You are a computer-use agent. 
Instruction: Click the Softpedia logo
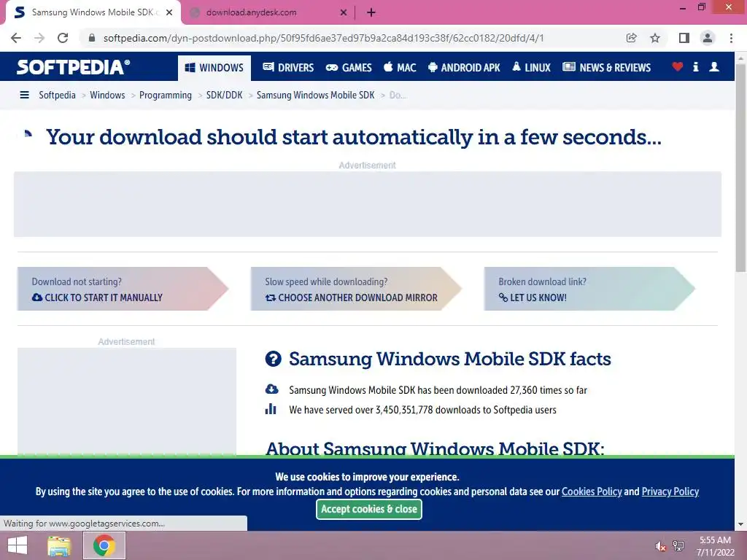74,67
